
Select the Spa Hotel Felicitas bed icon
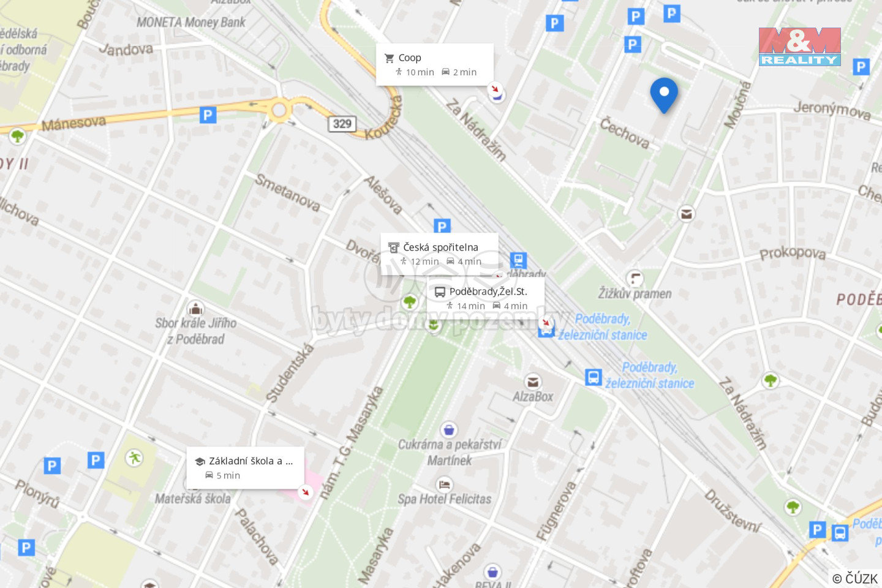click(445, 484)
